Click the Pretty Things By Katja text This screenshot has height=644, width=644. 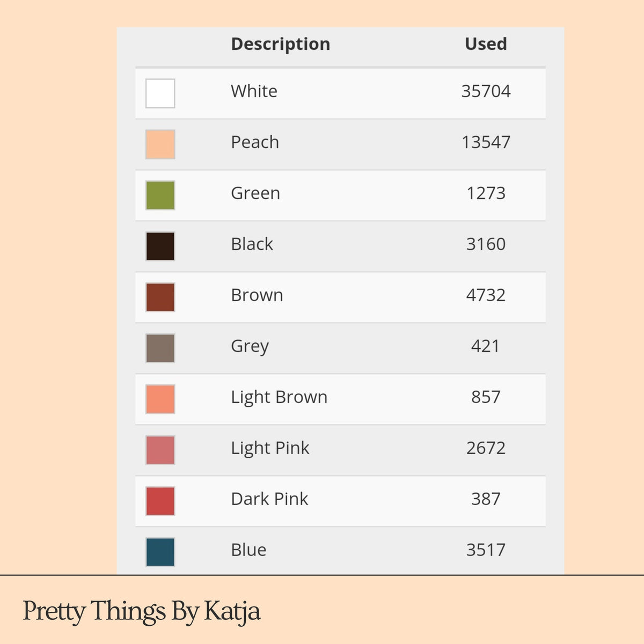(142, 611)
